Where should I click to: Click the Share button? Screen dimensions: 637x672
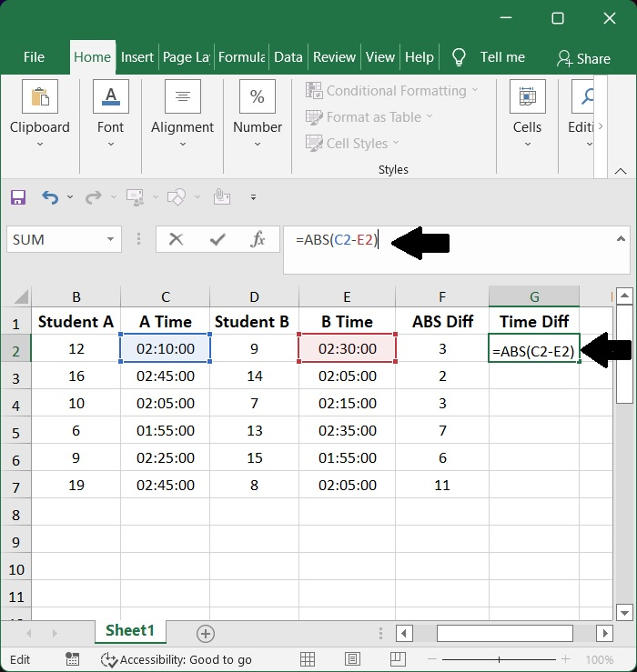tap(583, 58)
